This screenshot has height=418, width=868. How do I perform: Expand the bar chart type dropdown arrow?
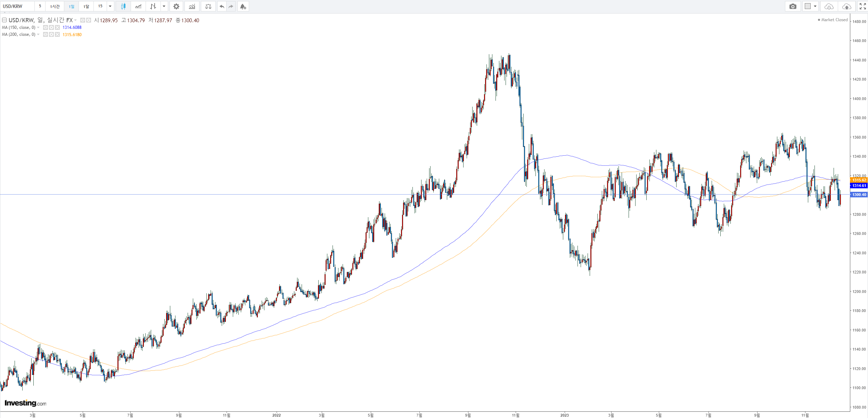[x=164, y=6]
